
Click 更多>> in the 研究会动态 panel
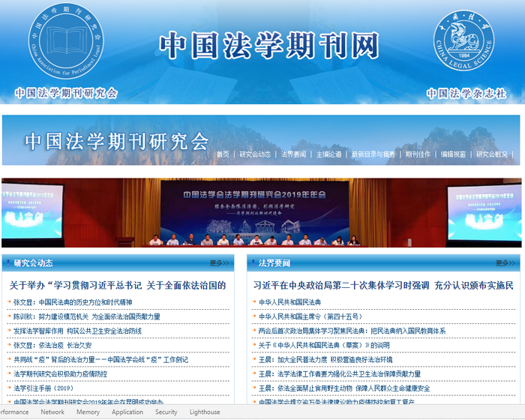coord(219,263)
